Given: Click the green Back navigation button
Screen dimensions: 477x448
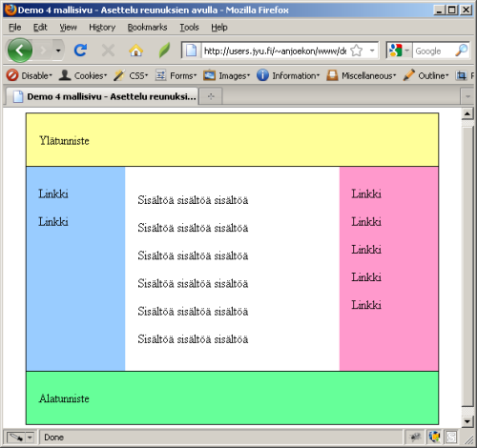Looking at the screenshot, I should [x=20, y=51].
